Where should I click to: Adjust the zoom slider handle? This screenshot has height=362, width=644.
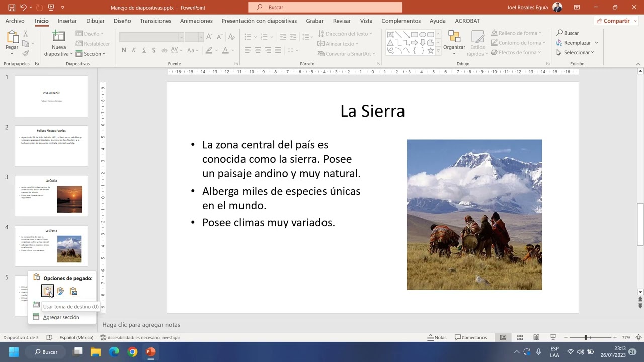[586, 337]
